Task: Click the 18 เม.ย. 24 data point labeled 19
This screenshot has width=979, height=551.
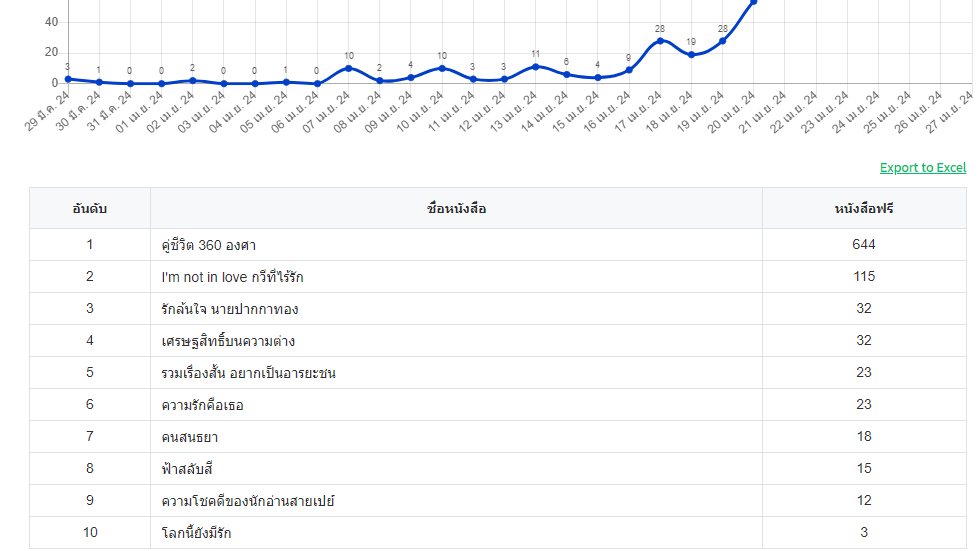Action: click(691, 54)
